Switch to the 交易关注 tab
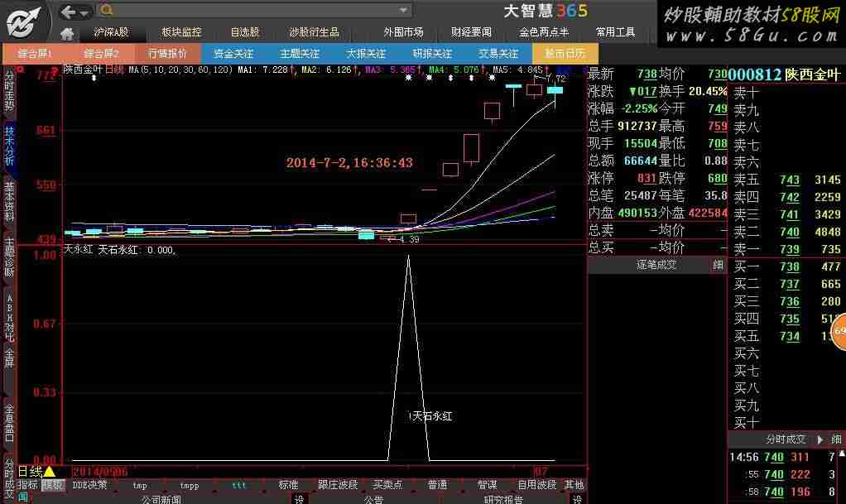This screenshot has width=846, height=504. [x=498, y=54]
